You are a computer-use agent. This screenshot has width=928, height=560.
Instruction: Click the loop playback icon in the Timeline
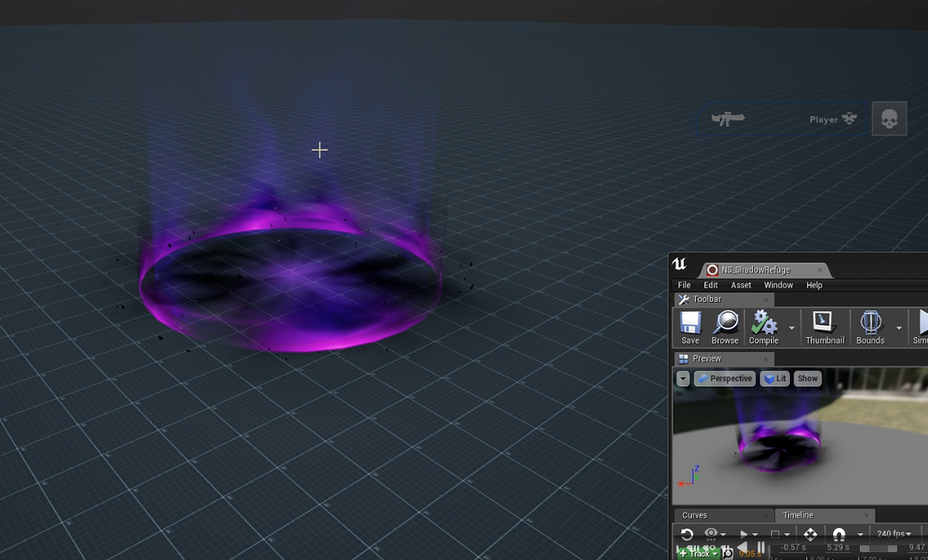click(688, 534)
